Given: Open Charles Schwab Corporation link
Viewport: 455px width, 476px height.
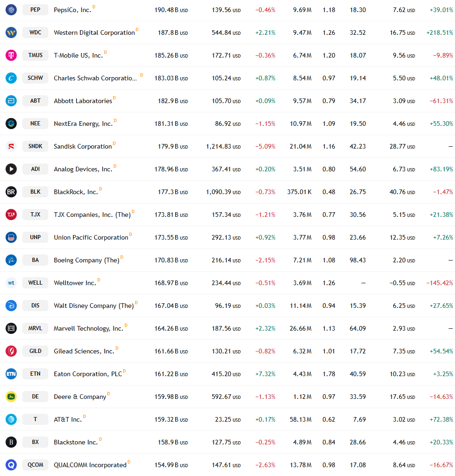Looking at the screenshot, I should [95, 78].
